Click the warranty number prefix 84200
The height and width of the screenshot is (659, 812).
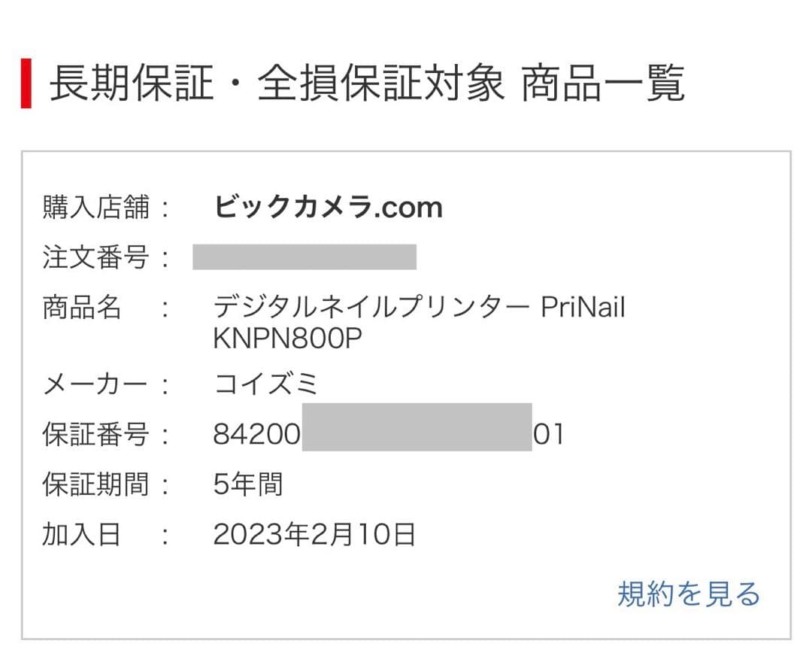[x=254, y=434]
